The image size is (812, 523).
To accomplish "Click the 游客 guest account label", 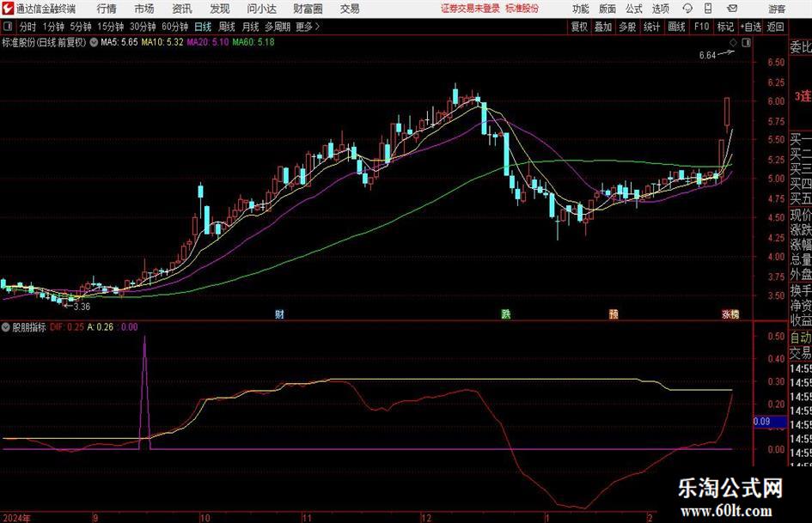I will click(777, 9).
